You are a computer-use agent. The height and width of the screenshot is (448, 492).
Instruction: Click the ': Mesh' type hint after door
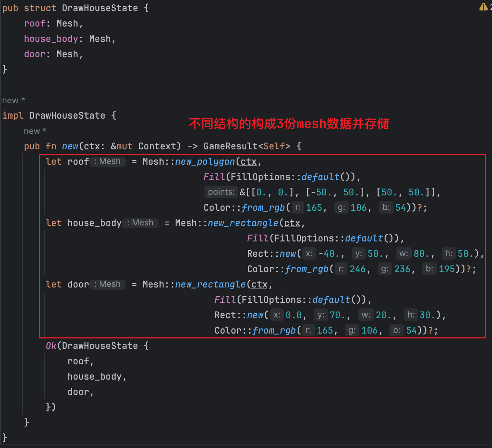(107, 284)
